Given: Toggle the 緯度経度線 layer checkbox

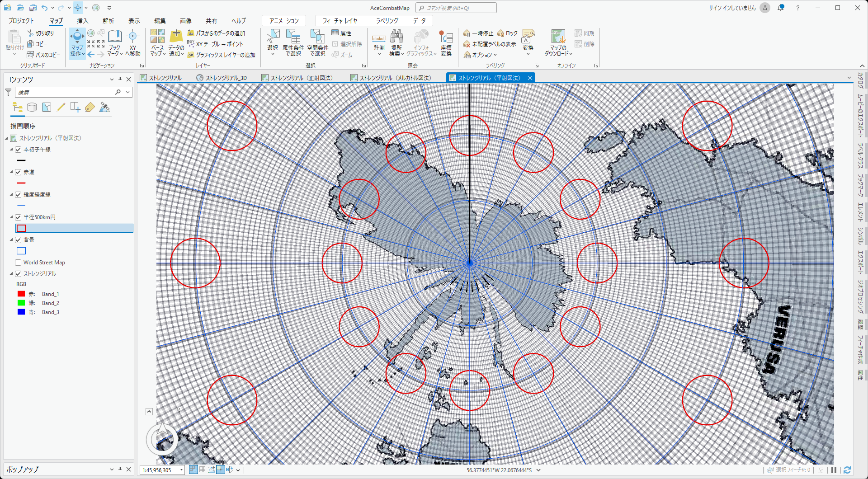Looking at the screenshot, I should pos(18,195).
